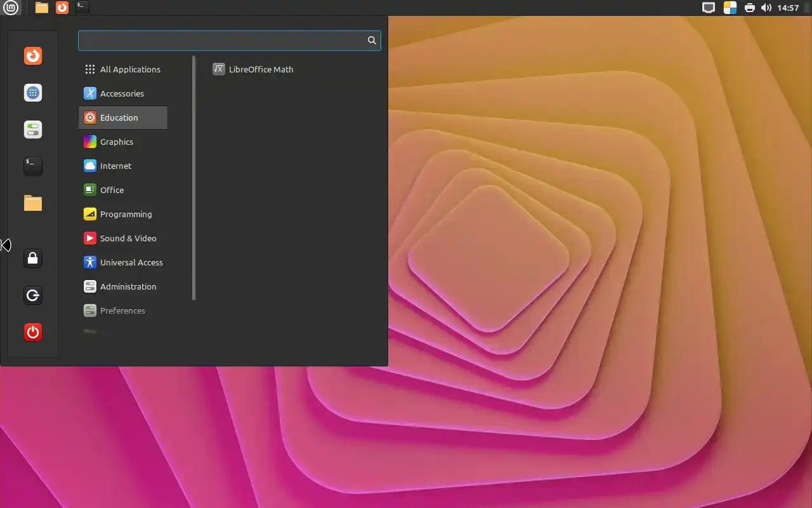Open Files from the top panel
Viewport: 812px width, 508px height.
click(42, 8)
